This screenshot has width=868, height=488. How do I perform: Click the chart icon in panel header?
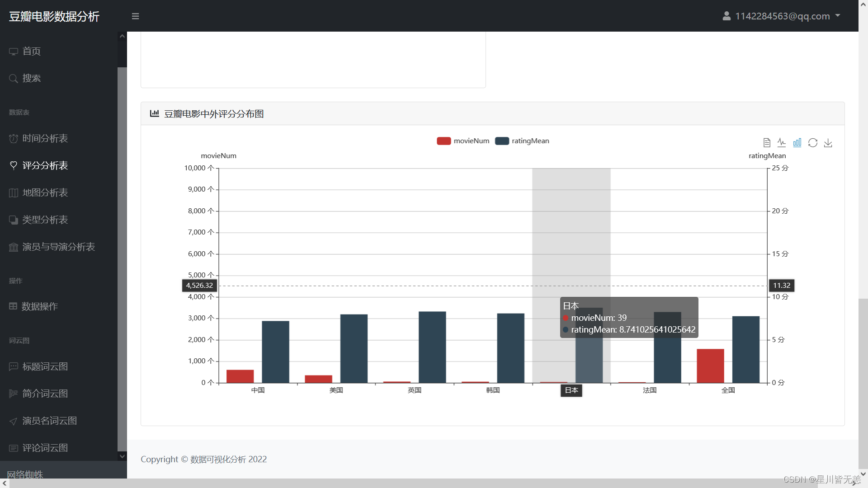click(155, 113)
